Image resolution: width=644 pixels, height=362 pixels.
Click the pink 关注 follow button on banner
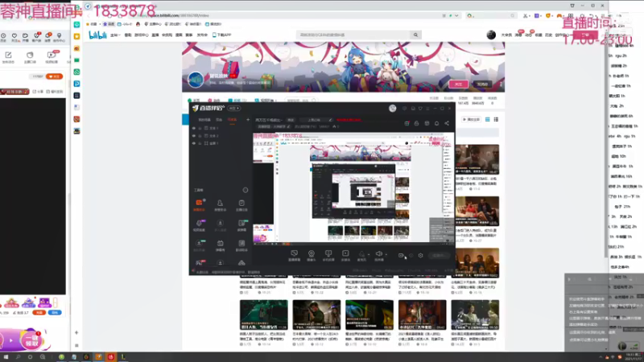pyautogui.click(x=458, y=84)
